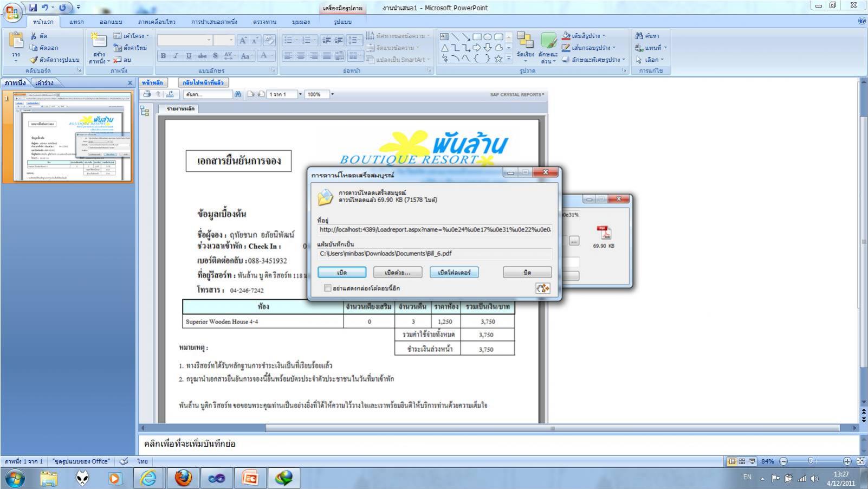
Task: Toggle strikethrough formatting
Action: pos(202,55)
